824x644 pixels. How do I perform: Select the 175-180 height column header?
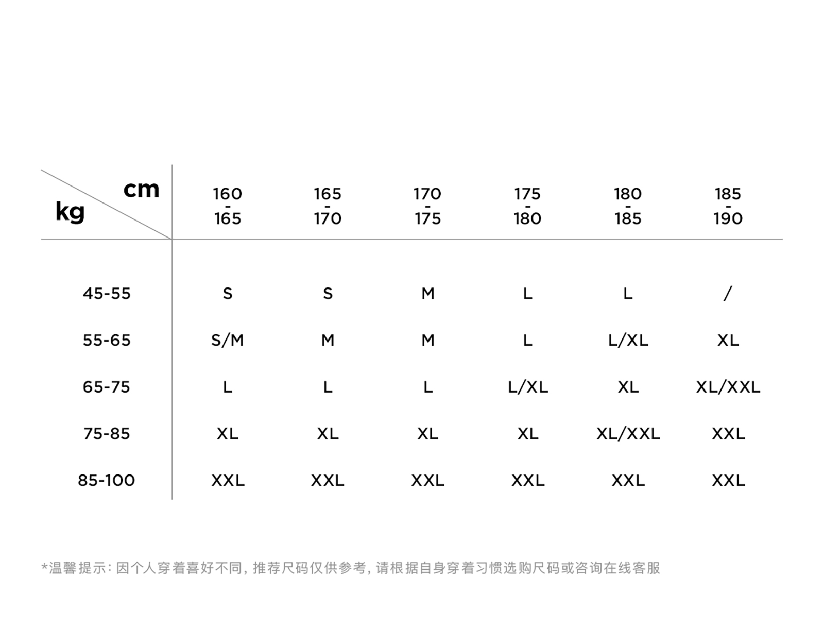coord(527,206)
